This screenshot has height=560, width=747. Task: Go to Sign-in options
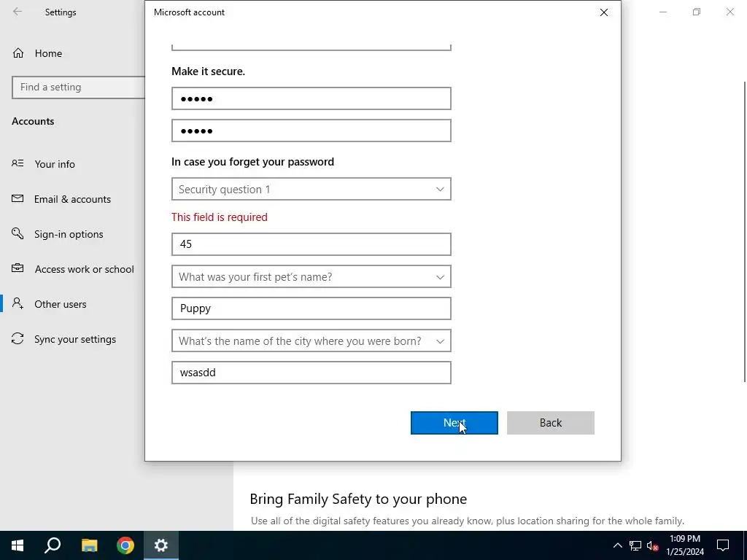click(69, 234)
